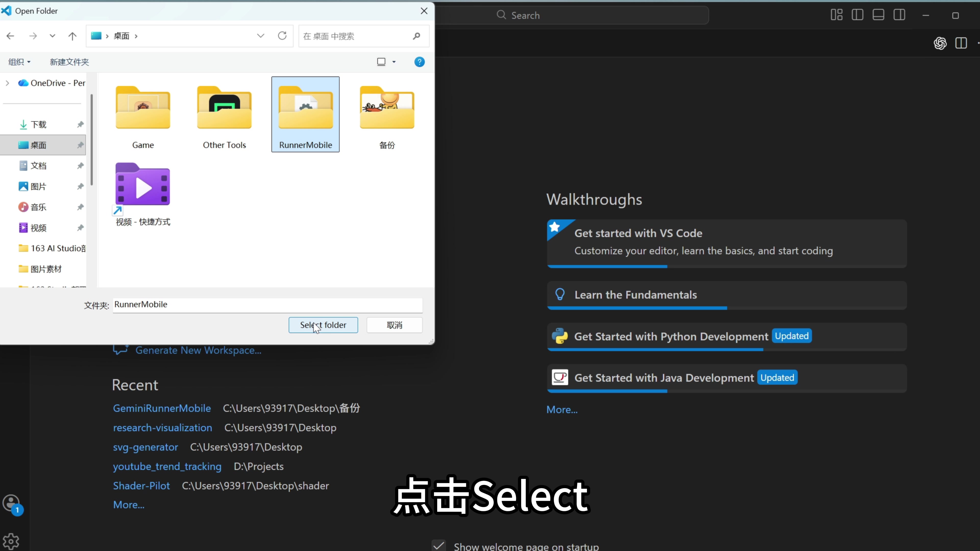The height and width of the screenshot is (551, 980).
Task: Open Customize Layout icon
Action: click(836, 15)
